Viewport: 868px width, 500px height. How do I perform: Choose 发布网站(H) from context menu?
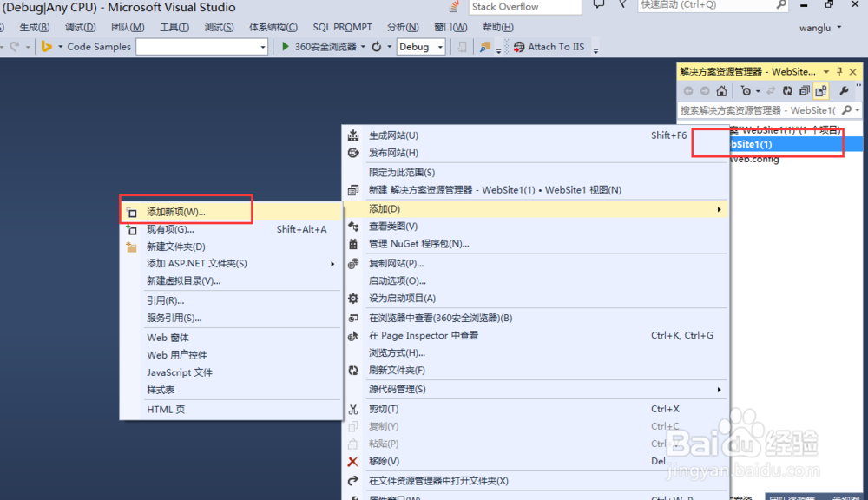pos(535,153)
